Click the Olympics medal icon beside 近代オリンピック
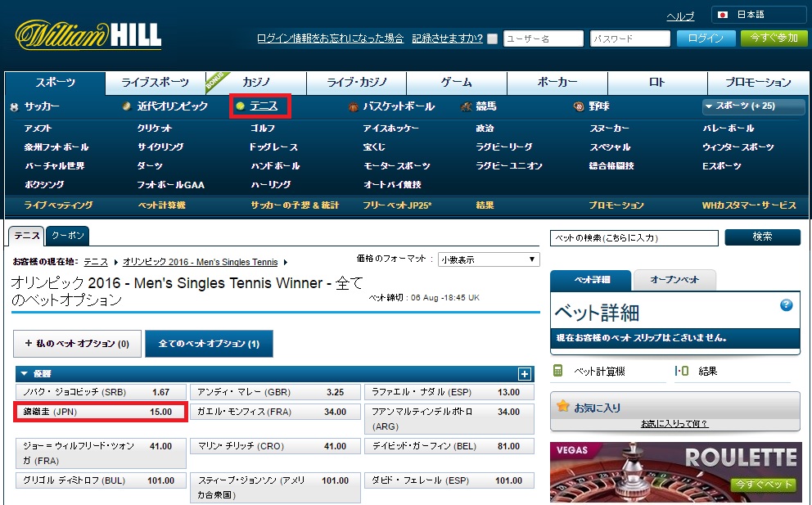This screenshot has height=505, width=812. 126,106
